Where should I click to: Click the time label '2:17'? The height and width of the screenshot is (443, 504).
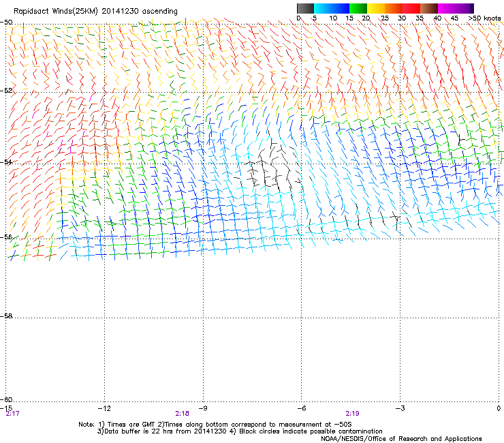click(x=12, y=414)
